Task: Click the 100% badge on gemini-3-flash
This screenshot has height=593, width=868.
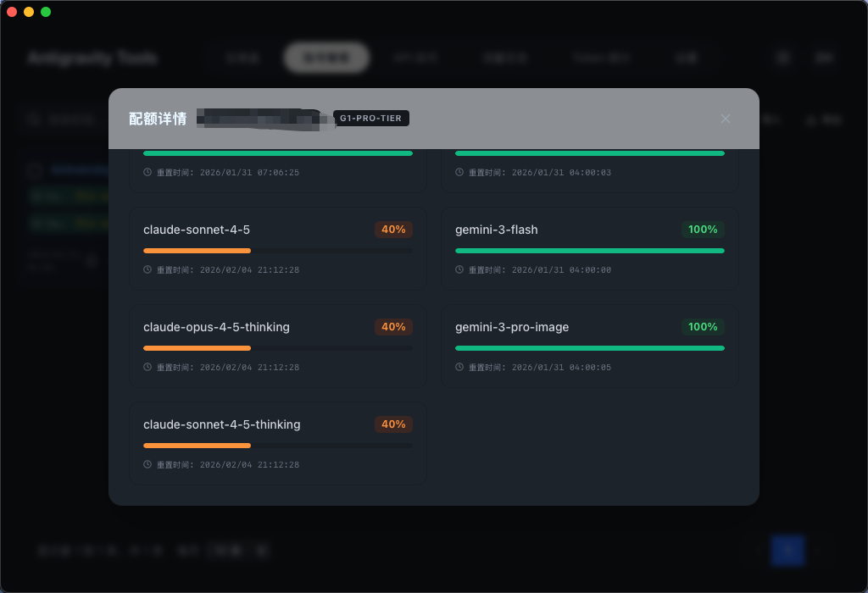Action: [x=703, y=230]
